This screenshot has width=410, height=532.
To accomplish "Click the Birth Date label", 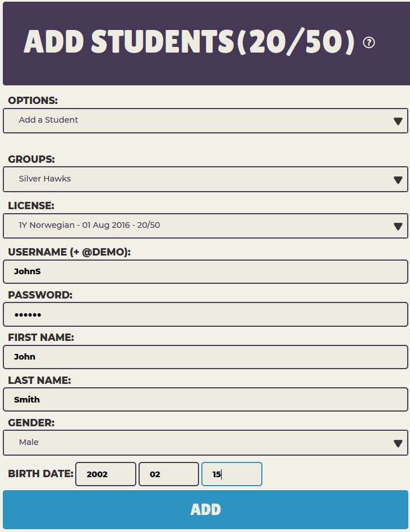I will tap(41, 474).
